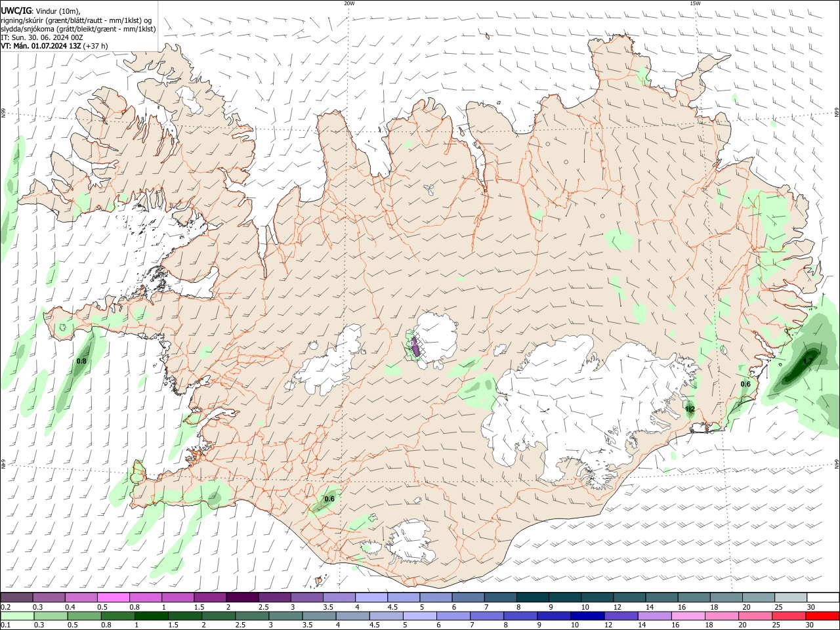
Task: Click the 0.8 precipitation value west of Snæfellsnes
Action: [x=81, y=362]
